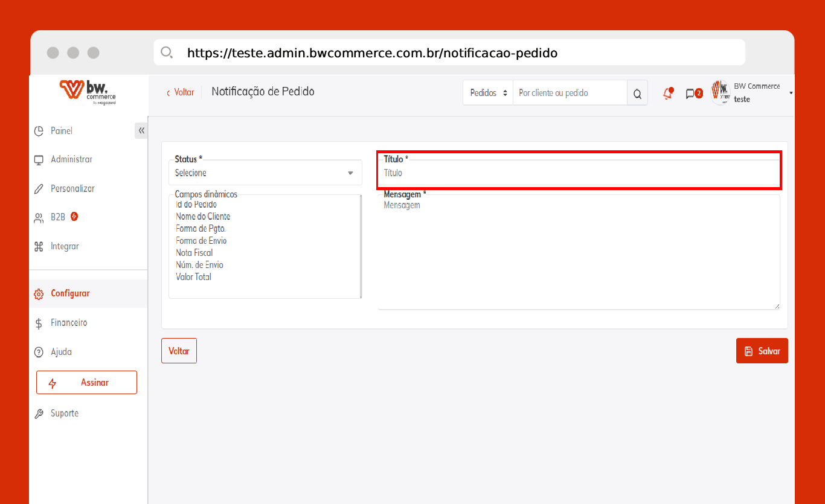The image size is (825, 504).
Task: Click the Assinar subscription button
Action: (86, 383)
